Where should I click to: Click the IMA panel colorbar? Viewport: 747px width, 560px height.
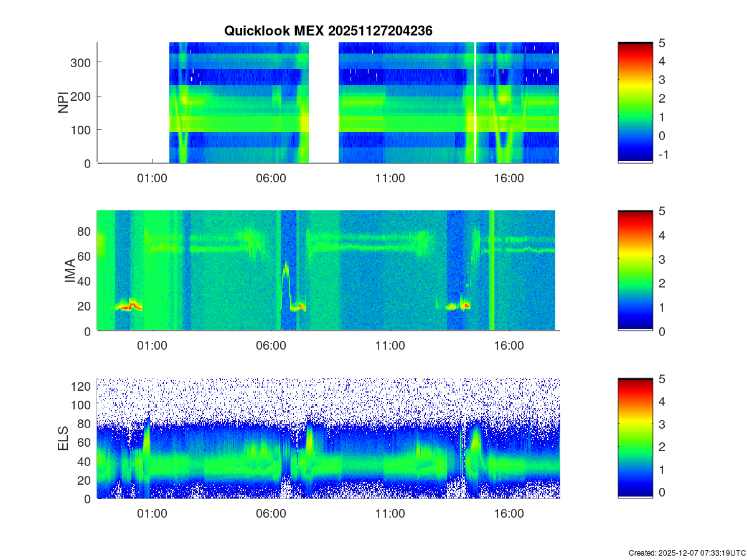635,271
